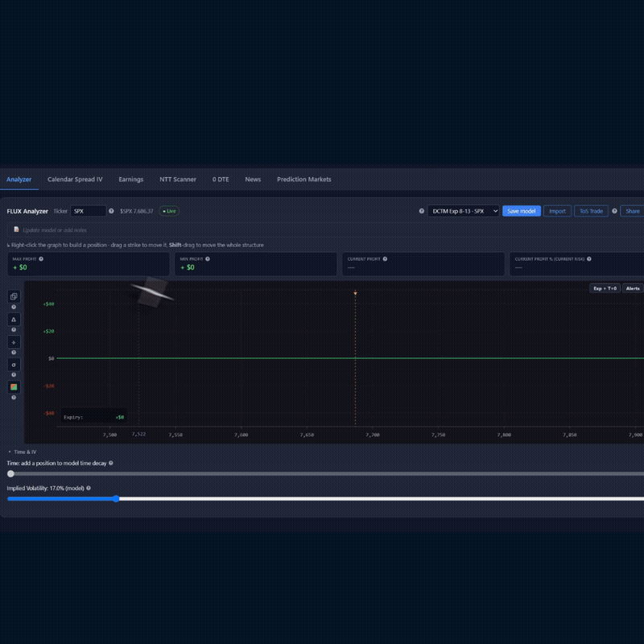Click info icon next to Time decay label

pos(111,464)
